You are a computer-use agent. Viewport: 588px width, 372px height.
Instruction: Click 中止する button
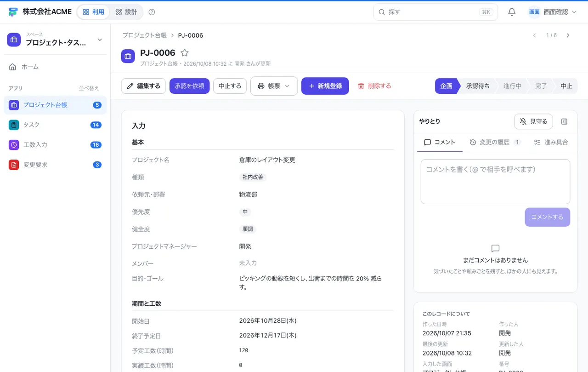[230, 86]
